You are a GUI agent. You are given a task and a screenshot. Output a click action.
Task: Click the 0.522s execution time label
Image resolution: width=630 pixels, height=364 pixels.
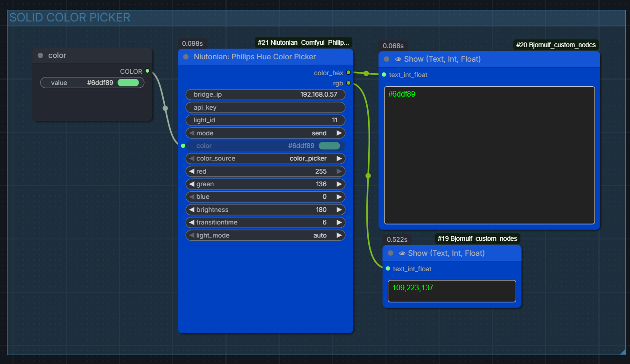(397, 239)
